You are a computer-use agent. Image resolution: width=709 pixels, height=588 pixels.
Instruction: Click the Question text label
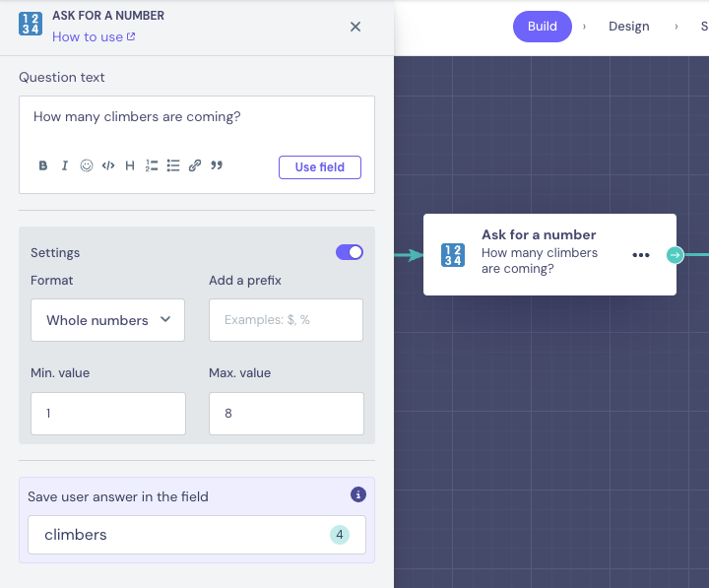click(x=61, y=78)
